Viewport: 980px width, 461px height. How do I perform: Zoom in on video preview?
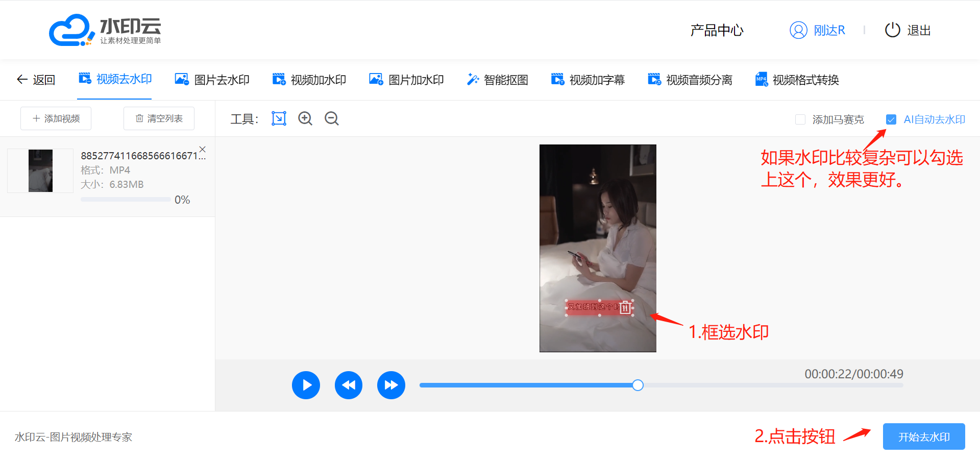click(305, 118)
